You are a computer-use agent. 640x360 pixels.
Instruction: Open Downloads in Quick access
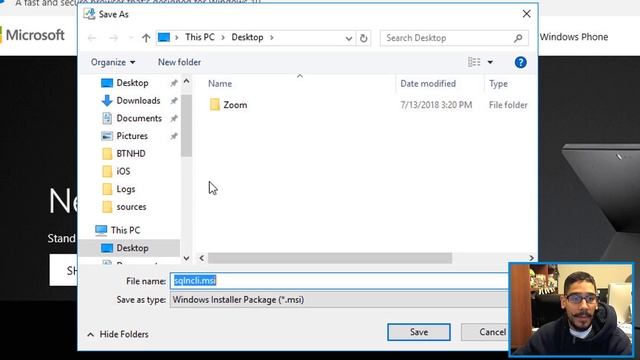tap(138, 100)
